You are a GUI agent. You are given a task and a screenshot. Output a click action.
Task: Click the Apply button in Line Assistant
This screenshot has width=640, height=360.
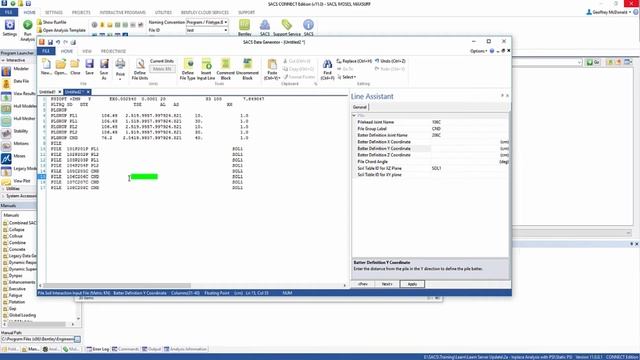coord(412,284)
